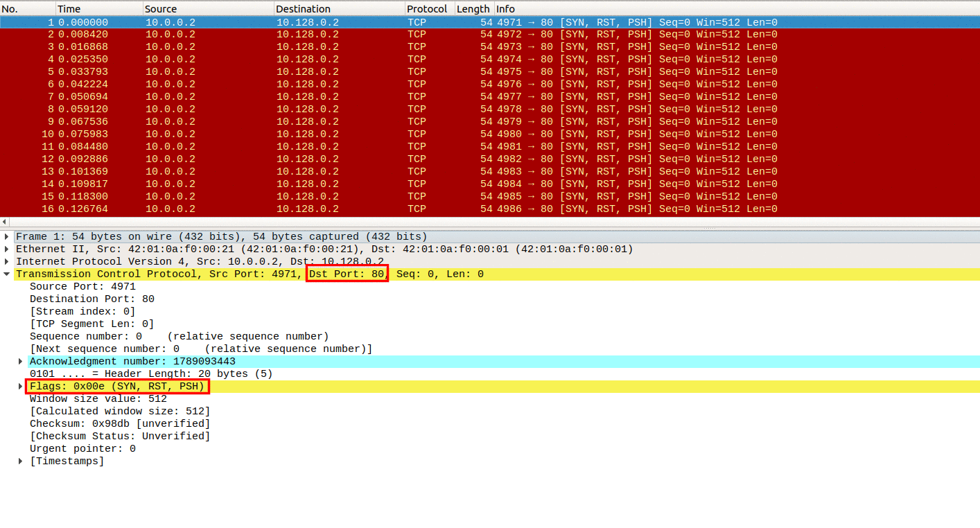Select packet 7 at time 0.050694
The height and width of the screenshot is (528, 980).
pyautogui.click(x=490, y=97)
